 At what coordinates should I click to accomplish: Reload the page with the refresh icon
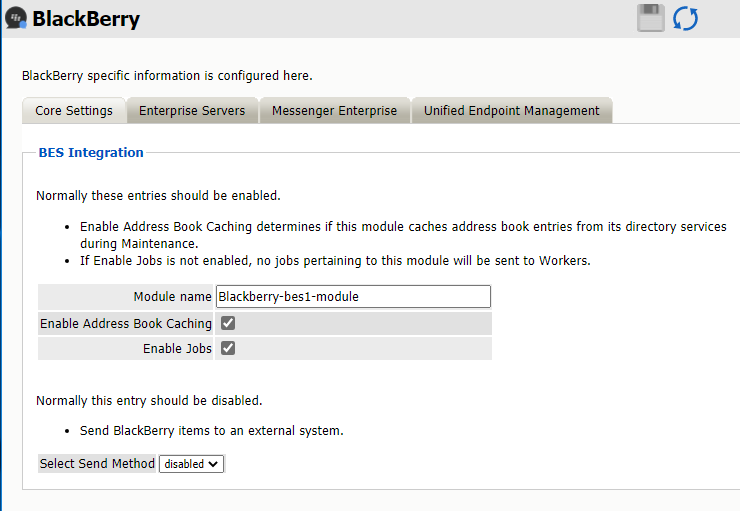click(x=686, y=18)
